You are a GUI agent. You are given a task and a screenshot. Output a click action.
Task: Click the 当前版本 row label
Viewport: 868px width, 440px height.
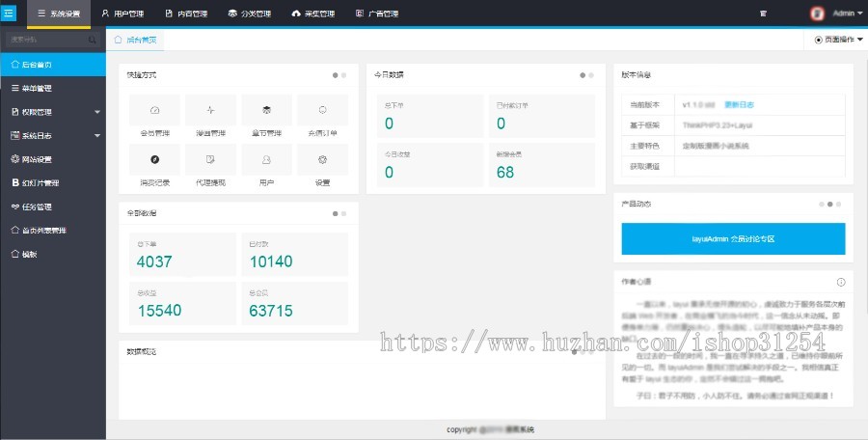(x=645, y=105)
